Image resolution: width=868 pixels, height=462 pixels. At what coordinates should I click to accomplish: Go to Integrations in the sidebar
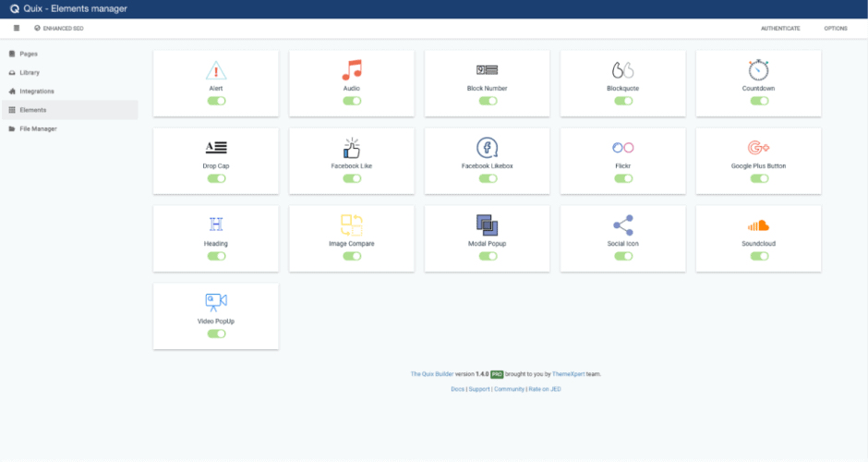[37, 91]
